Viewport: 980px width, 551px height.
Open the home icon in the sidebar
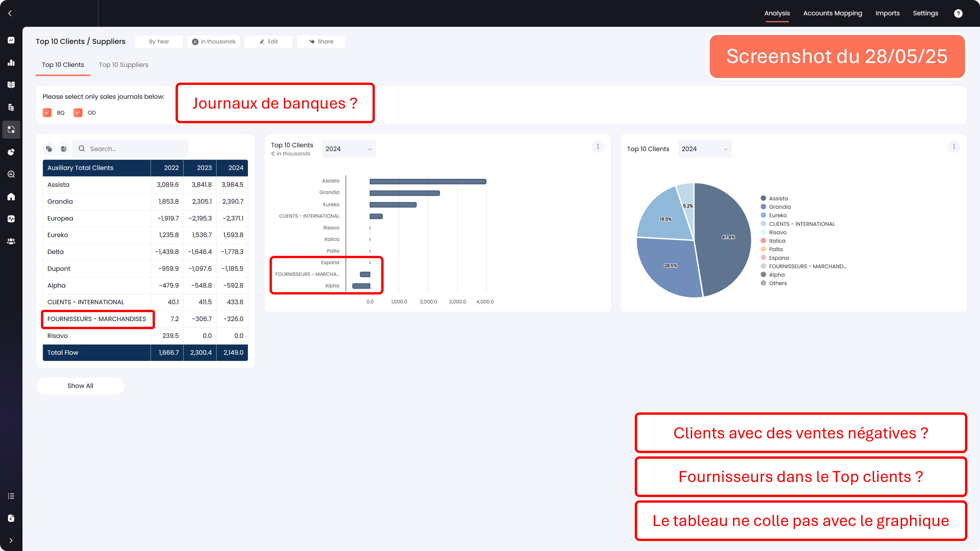tap(11, 197)
